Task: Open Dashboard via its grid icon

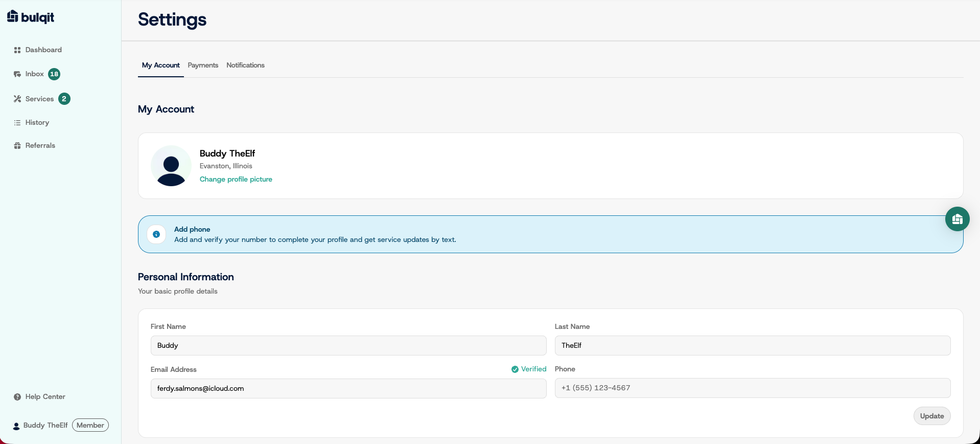Action: coord(17,50)
